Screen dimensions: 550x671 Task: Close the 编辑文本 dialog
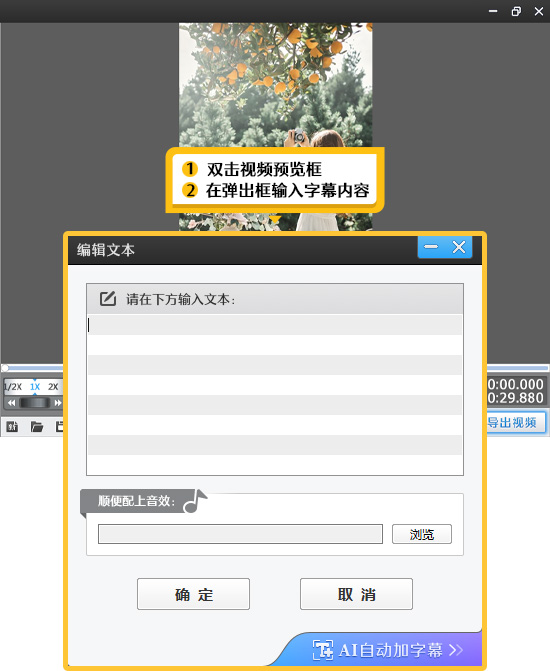[459, 247]
